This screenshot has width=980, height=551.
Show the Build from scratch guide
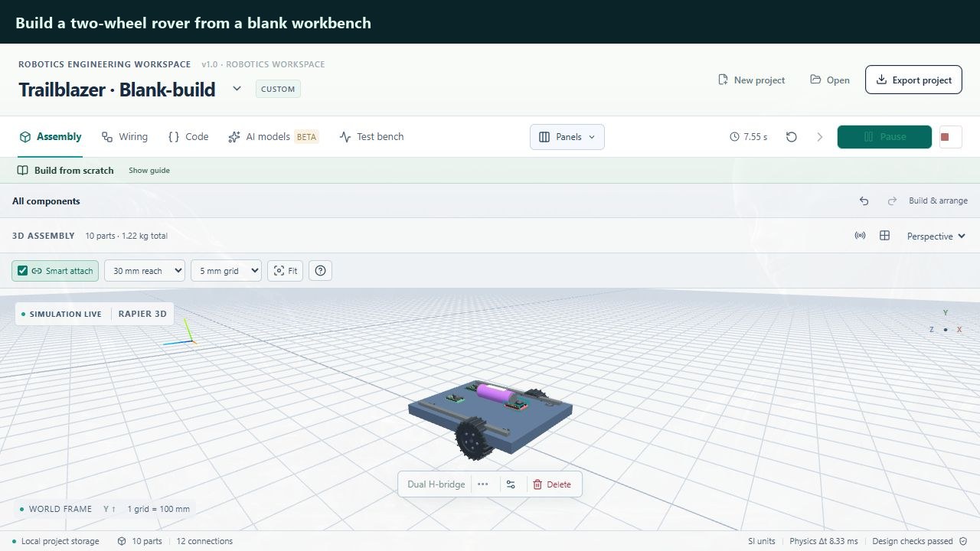point(149,171)
